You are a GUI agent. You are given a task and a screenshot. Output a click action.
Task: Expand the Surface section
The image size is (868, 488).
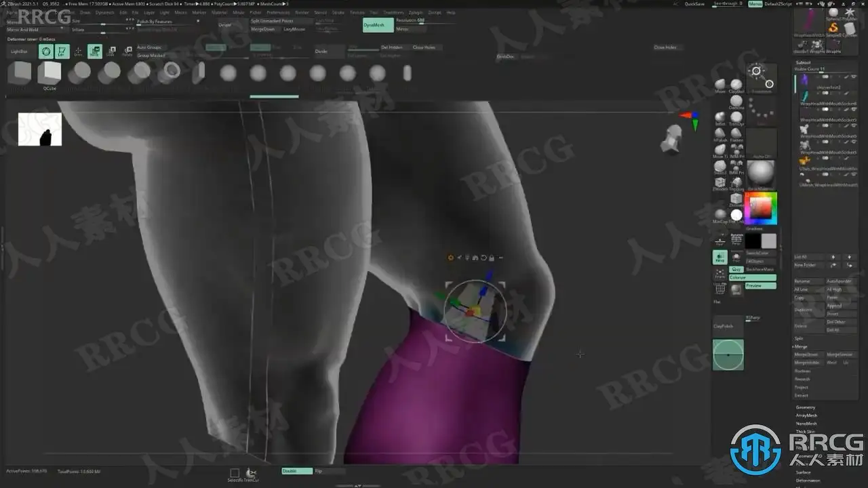(803, 472)
